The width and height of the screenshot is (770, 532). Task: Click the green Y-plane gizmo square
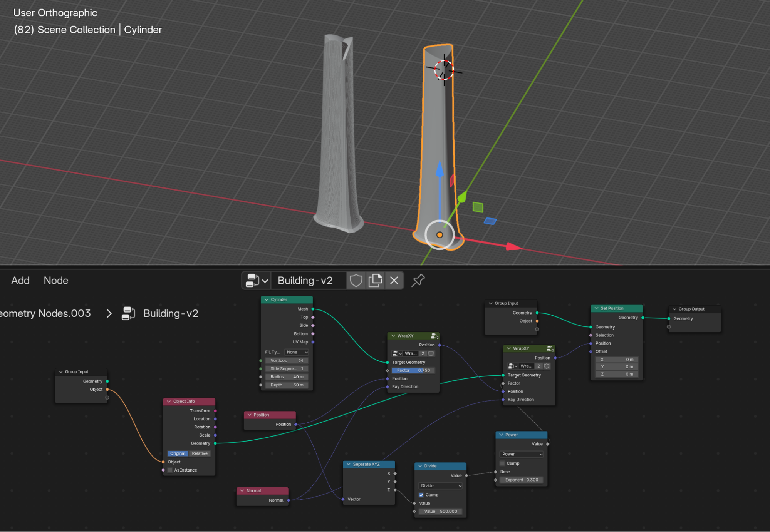pyautogui.click(x=478, y=207)
